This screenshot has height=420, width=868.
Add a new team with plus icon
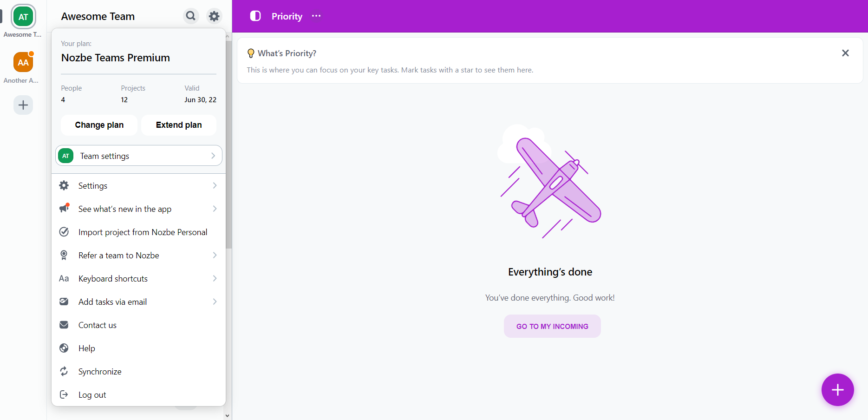[23, 105]
